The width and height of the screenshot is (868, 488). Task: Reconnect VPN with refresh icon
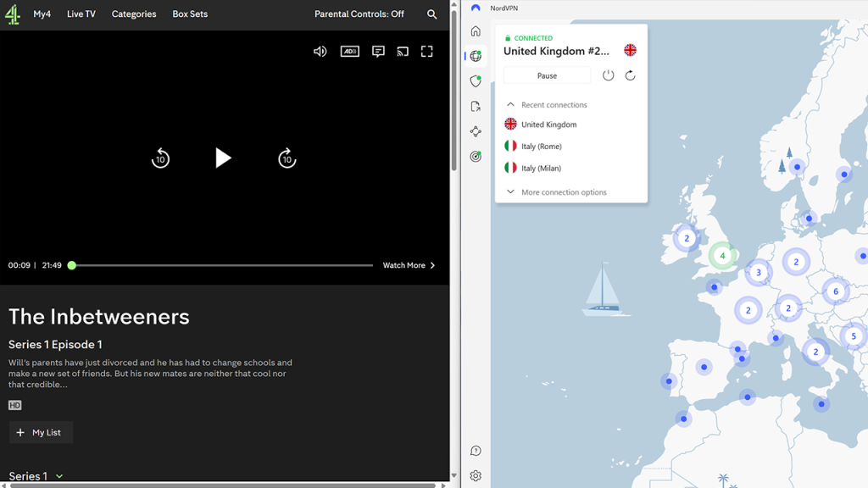pos(630,75)
